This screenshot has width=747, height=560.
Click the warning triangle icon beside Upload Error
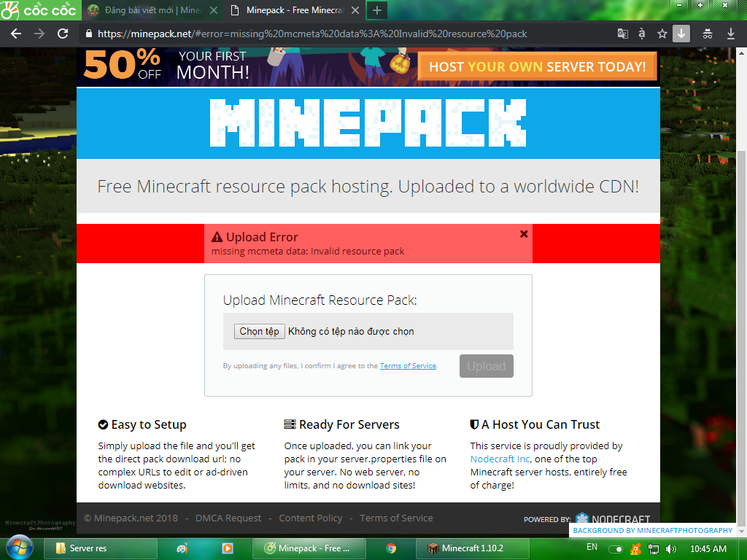tap(217, 237)
